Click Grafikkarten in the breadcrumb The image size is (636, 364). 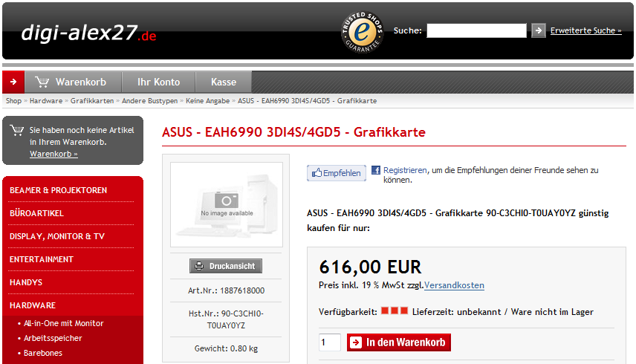92,101
